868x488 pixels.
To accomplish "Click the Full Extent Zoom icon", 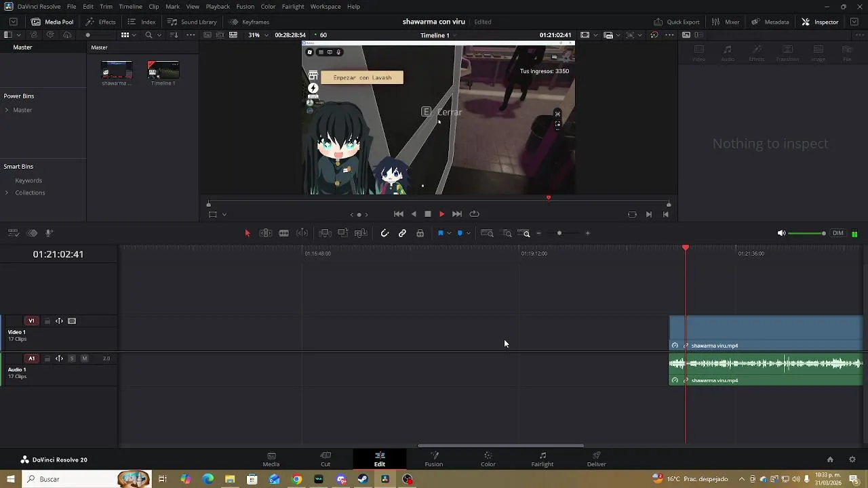I will [487, 233].
